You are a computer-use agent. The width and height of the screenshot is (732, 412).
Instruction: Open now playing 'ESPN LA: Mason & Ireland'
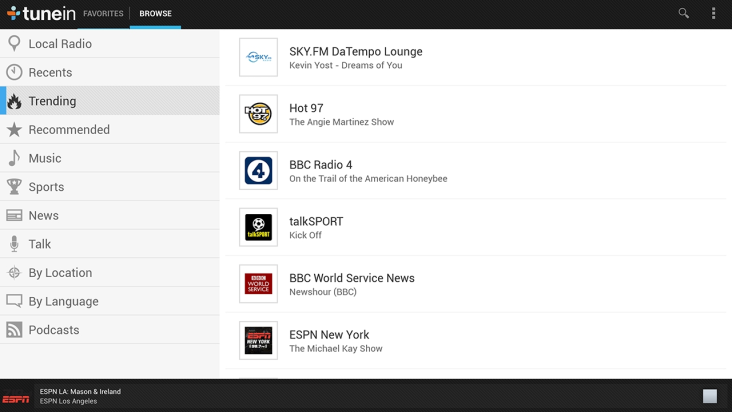80,391
